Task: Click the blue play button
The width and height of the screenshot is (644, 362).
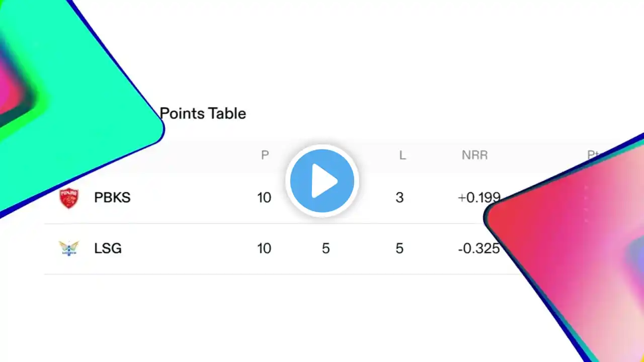Action: click(322, 180)
